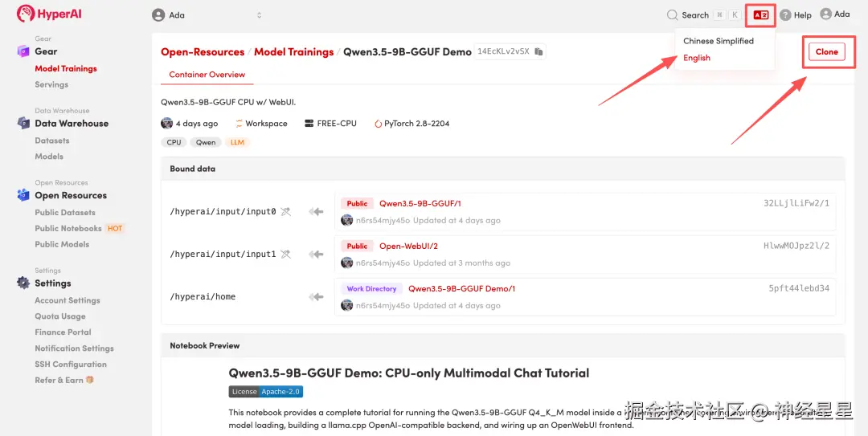Click the Settings cog icon
The width and height of the screenshot is (868, 436).
coord(23,283)
